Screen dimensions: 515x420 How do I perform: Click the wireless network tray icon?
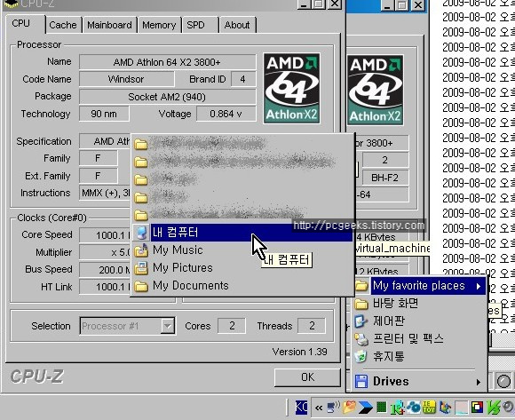click(333, 408)
